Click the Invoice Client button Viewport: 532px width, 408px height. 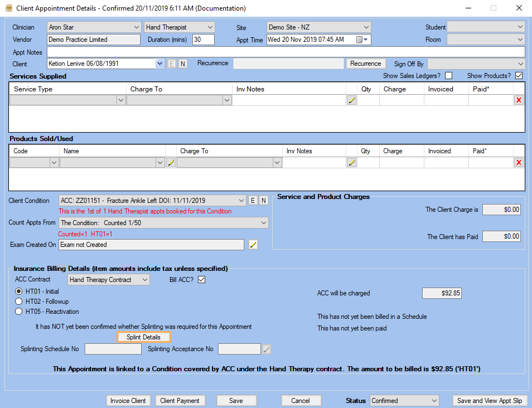(x=128, y=401)
